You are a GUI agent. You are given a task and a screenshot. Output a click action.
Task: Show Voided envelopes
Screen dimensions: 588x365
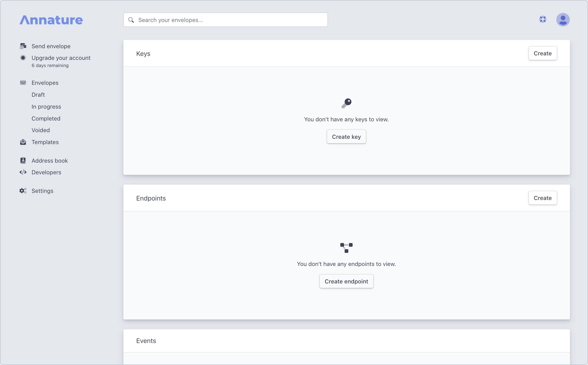(41, 130)
